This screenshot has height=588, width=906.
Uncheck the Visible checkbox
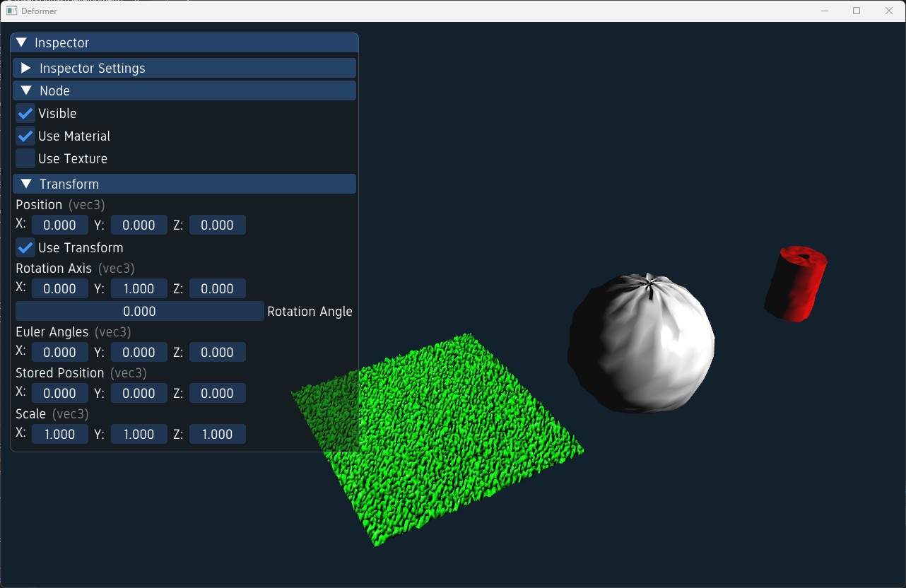[25, 114]
